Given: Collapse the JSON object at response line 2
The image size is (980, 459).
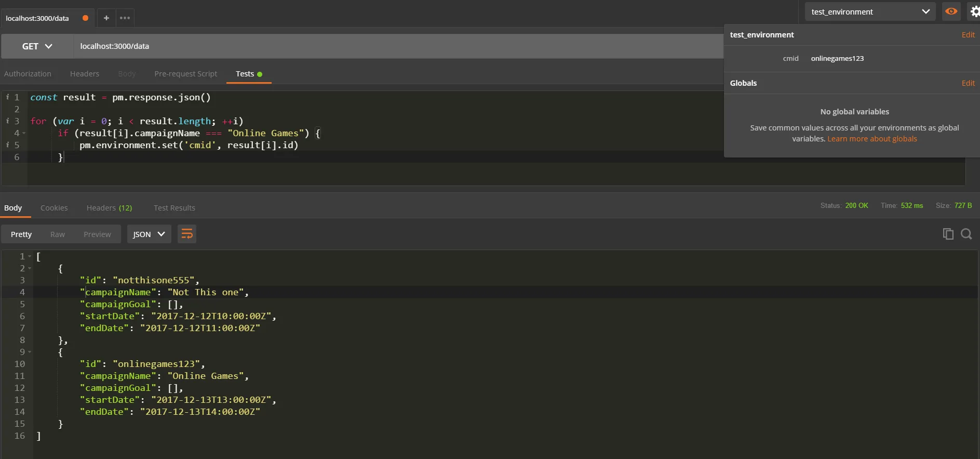Looking at the screenshot, I should (30, 268).
